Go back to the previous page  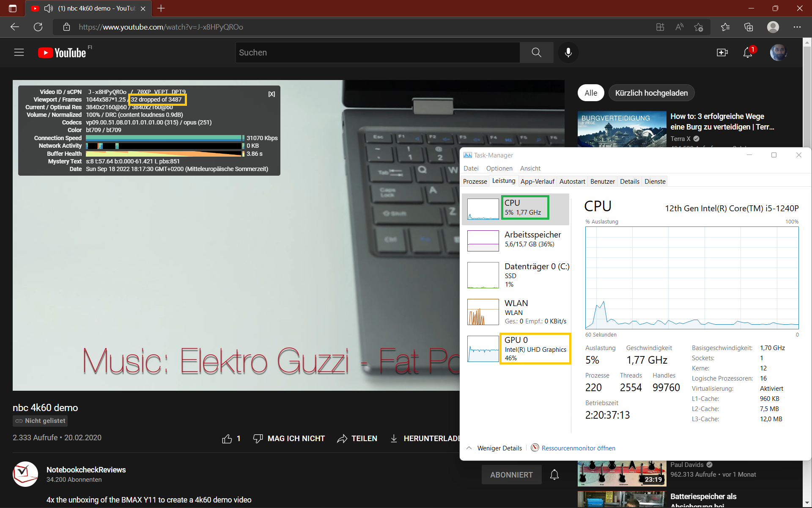tap(15, 27)
